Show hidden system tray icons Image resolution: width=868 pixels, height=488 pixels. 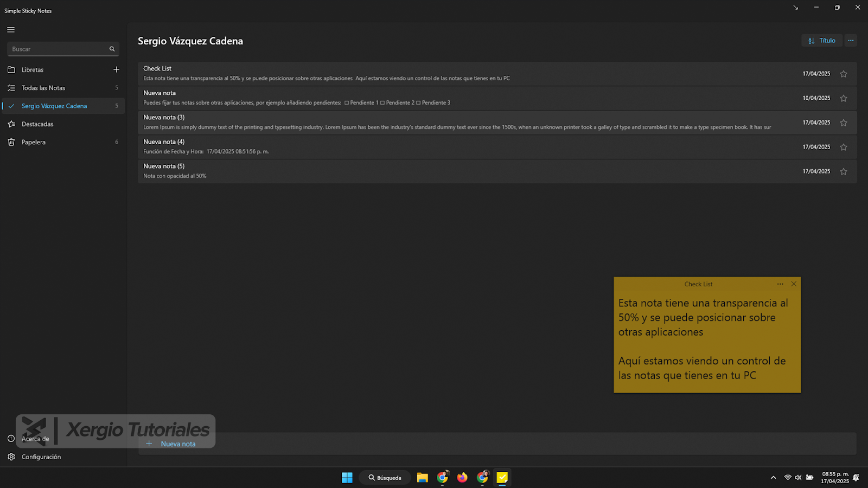pyautogui.click(x=773, y=478)
